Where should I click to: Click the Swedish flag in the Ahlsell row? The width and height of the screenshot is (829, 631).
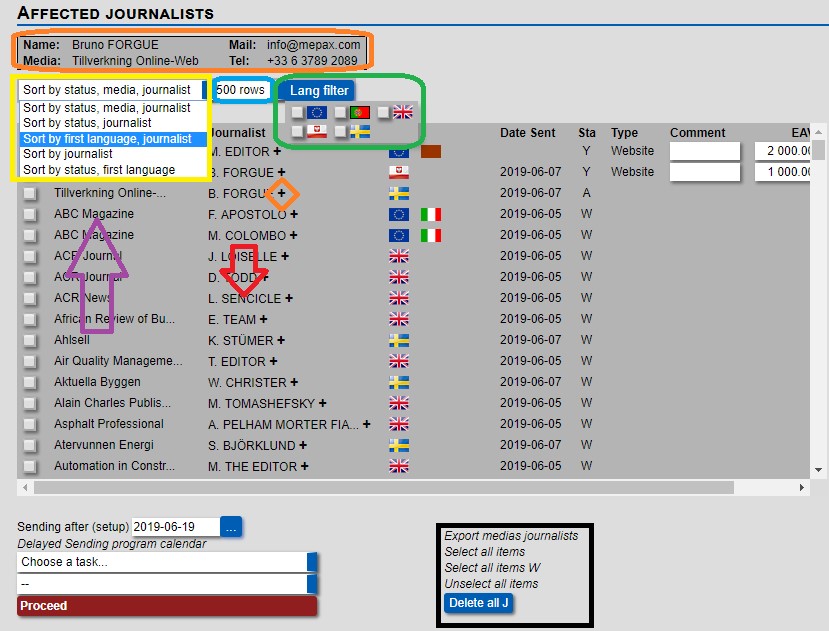[399, 341]
